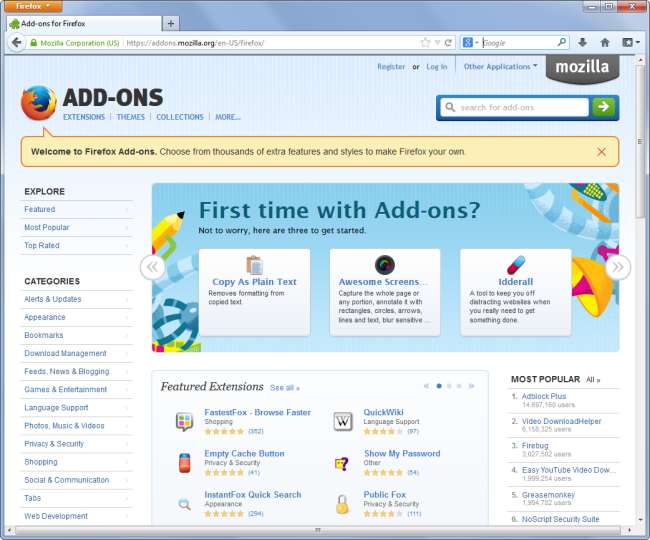Open Greasemonkey in the popular list
The height and width of the screenshot is (540, 650).
548,495
